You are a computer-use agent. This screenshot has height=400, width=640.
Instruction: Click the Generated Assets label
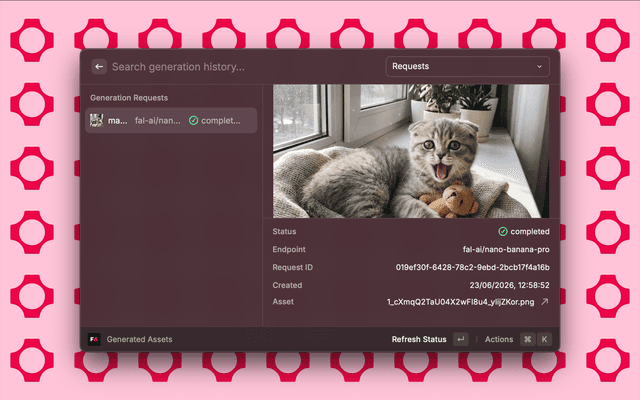click(x=139, y=339)
